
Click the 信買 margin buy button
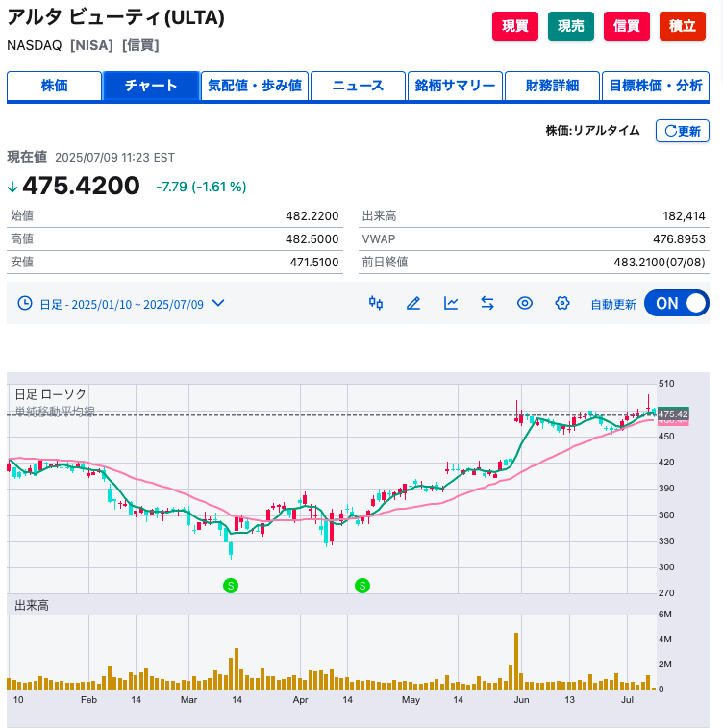pyautogui.click(x=627, y=26)
